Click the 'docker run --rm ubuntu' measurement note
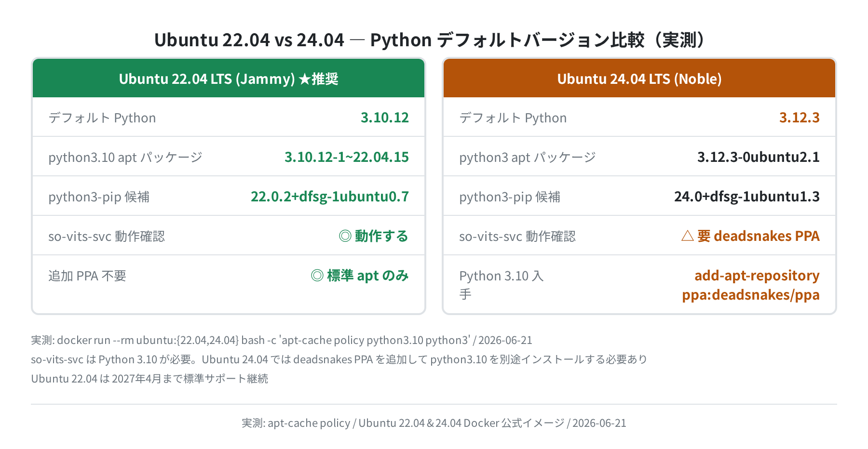The image size is (868, 449). [282, 340]
